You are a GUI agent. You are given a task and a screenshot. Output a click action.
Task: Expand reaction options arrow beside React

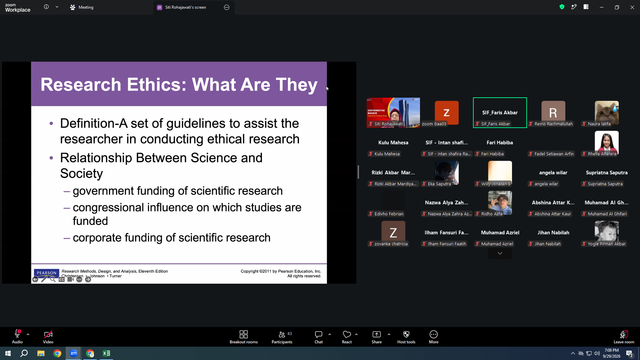point(356,334)
